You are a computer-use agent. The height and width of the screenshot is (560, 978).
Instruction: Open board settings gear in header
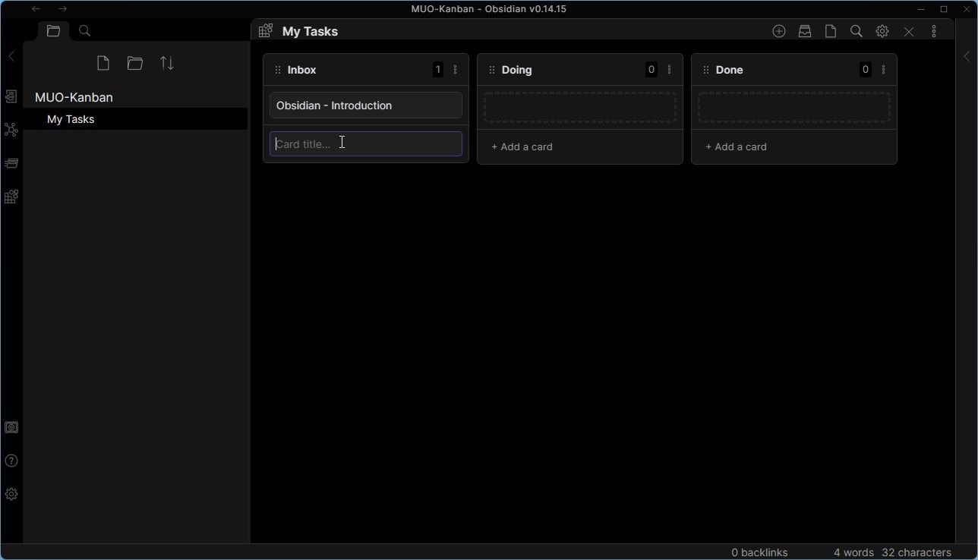pos(882,31)
